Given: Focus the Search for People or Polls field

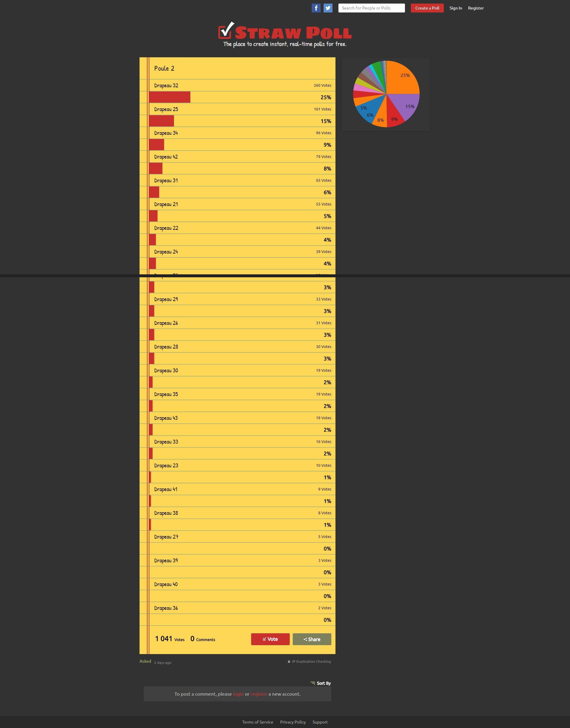Looking at the screenshot, I should point(371,8).
